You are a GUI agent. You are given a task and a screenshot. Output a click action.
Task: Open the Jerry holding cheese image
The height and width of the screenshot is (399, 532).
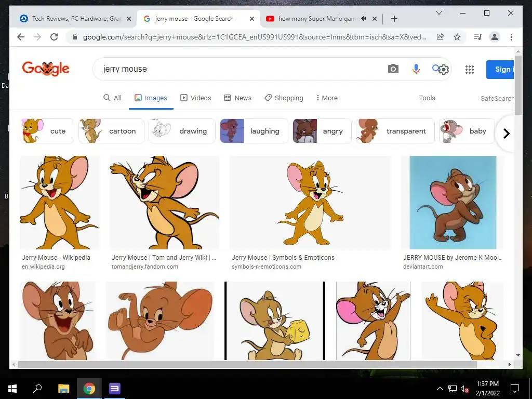coord(275,321)
